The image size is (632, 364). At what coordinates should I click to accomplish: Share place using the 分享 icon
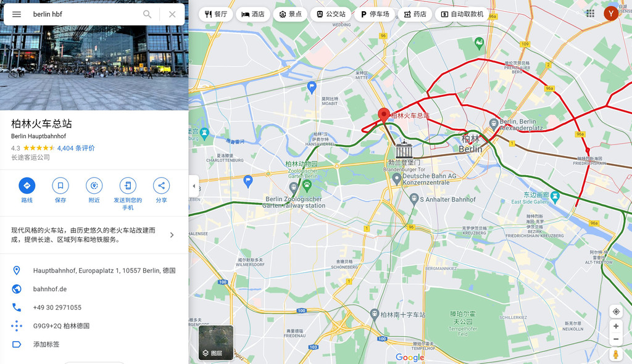click(x=161, y=186)
